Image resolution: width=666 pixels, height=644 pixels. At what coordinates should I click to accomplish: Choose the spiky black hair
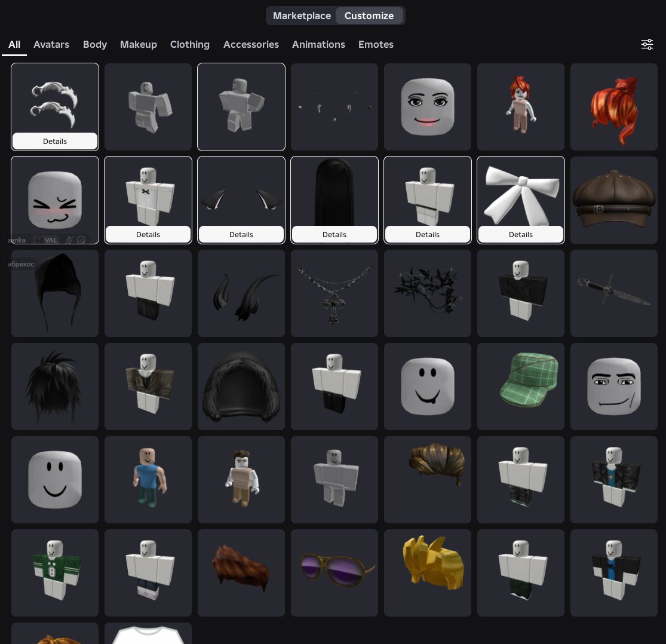(x=55, y=387)
